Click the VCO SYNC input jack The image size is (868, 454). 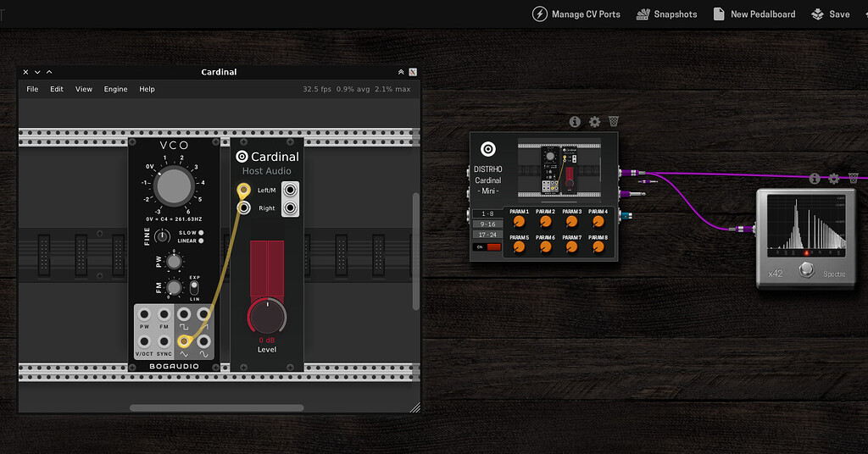coord(164,341)
